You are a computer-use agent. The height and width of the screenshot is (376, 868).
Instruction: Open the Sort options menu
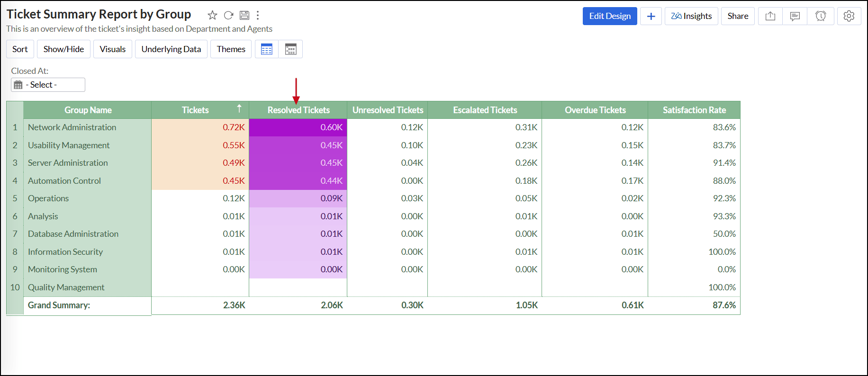point(20,49)
